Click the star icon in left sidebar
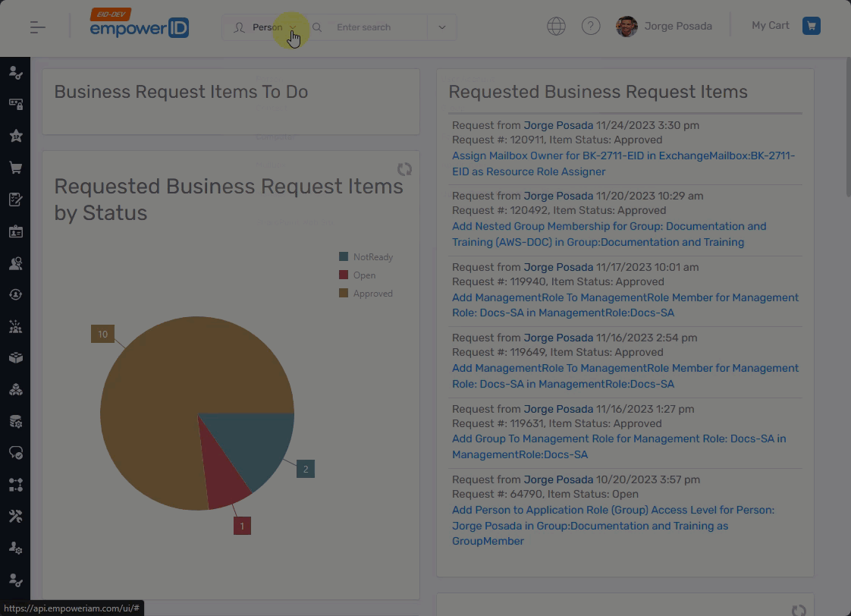This screenshot has width=851, height=616. point(15,136)
